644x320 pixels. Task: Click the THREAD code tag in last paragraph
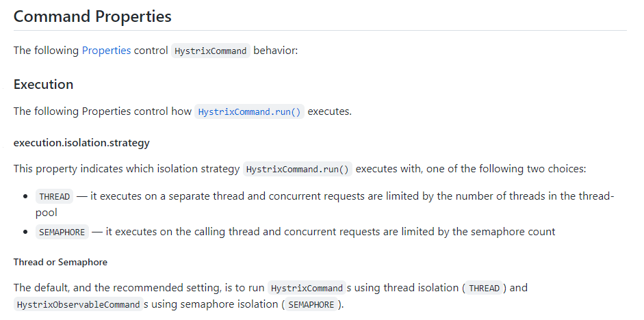pos(484,288)
